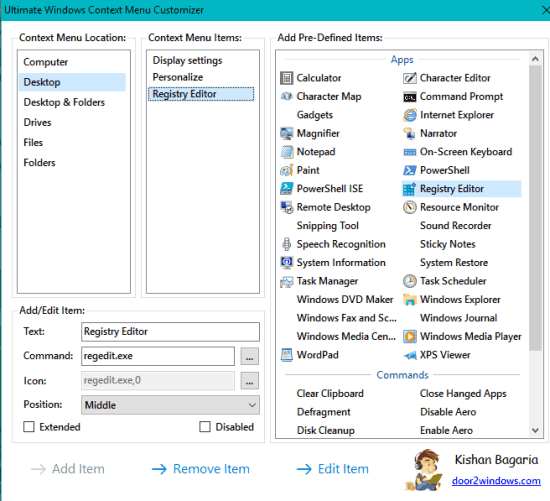Open the door2windows.com link

pyautogui.click(x=496, y=480)
